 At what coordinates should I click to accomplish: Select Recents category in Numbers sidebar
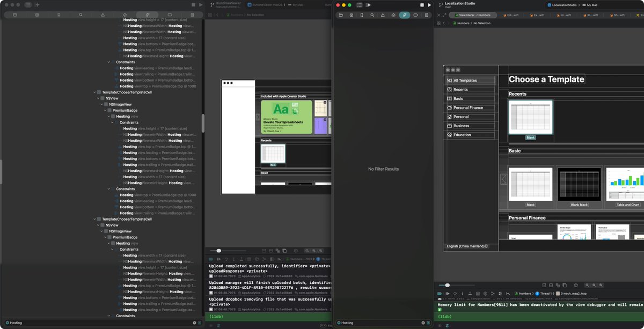coord(470,90)
